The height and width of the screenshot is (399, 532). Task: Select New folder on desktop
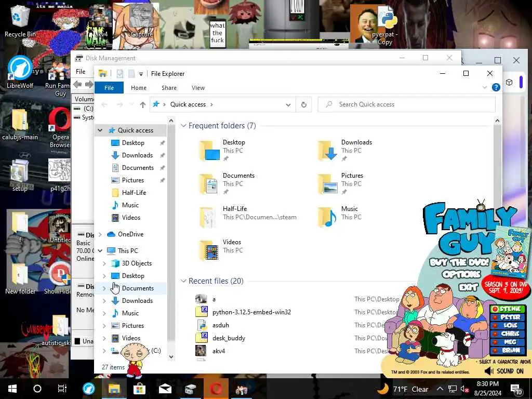point(20,279)
